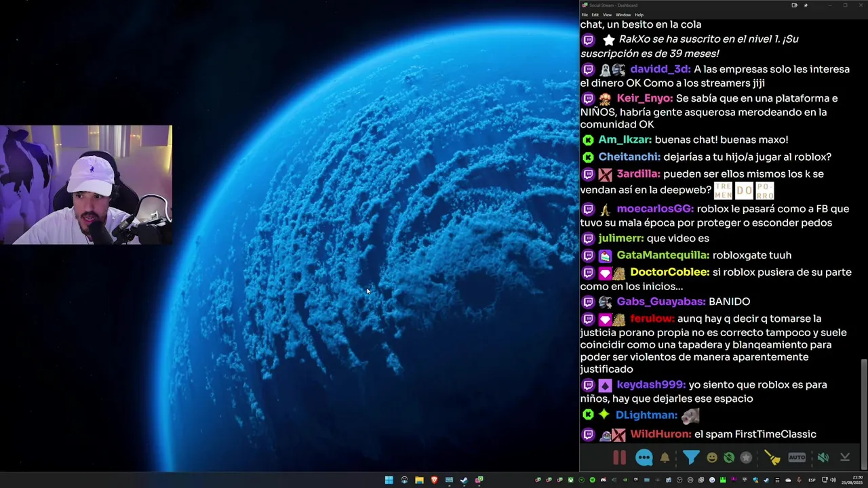Click username Am_Ikzar in chat
Screen dimensions: 868x488
(625, 140)
